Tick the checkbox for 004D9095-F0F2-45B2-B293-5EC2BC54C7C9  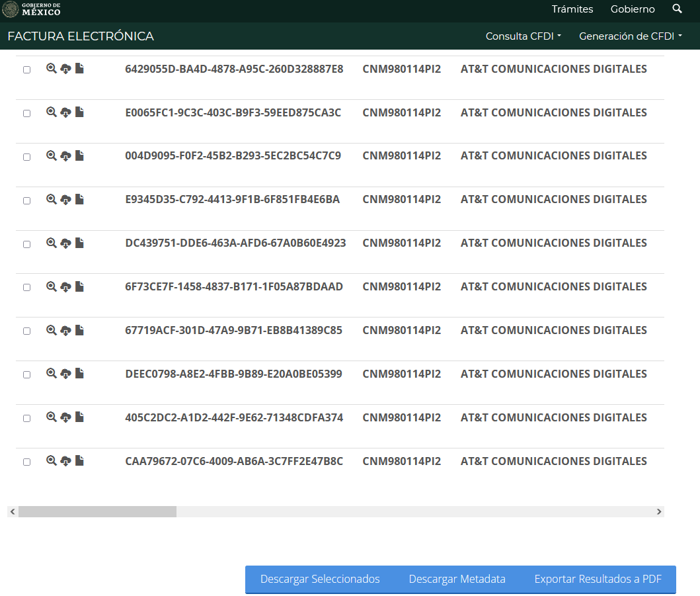(x=27, y=157)
